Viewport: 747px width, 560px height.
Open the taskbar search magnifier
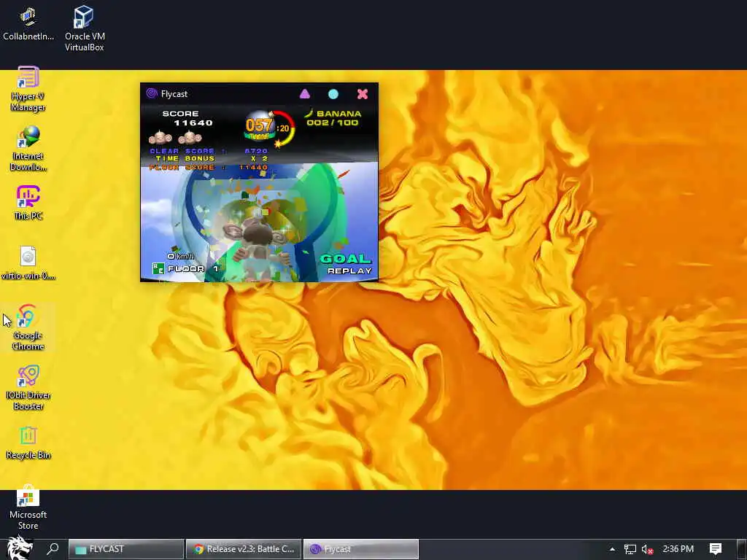pos(53,549)
